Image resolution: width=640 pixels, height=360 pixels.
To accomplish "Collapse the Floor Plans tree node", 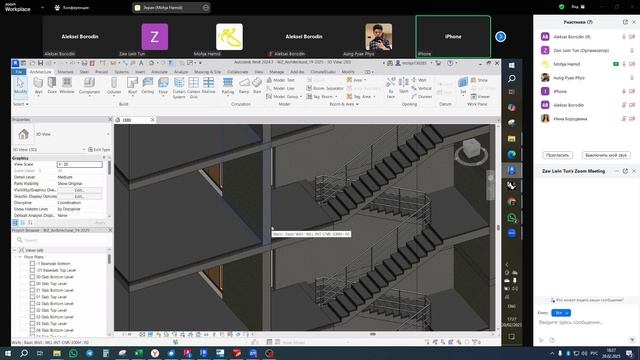I will pyautogui.click(x=20, y=257).
